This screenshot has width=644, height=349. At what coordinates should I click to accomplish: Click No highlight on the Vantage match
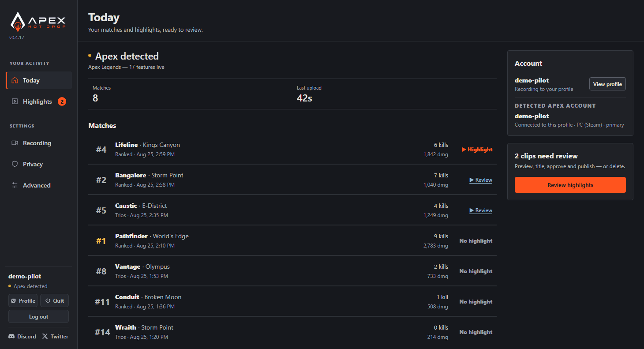[x=476, y=271]
